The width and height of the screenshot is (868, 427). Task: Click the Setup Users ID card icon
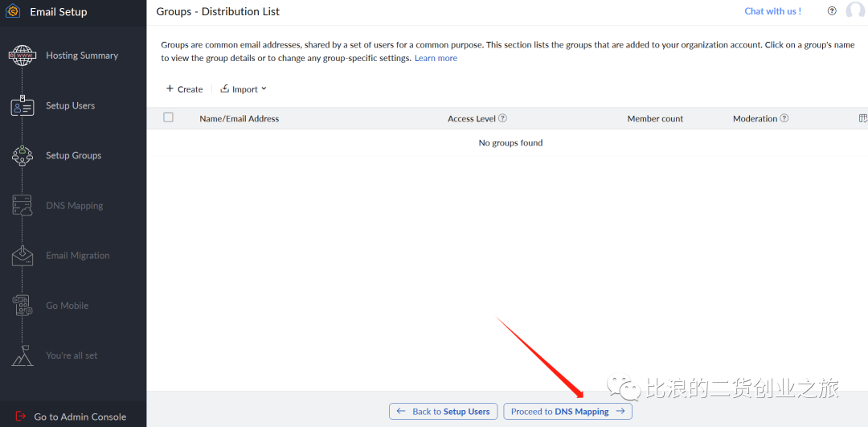22,106
